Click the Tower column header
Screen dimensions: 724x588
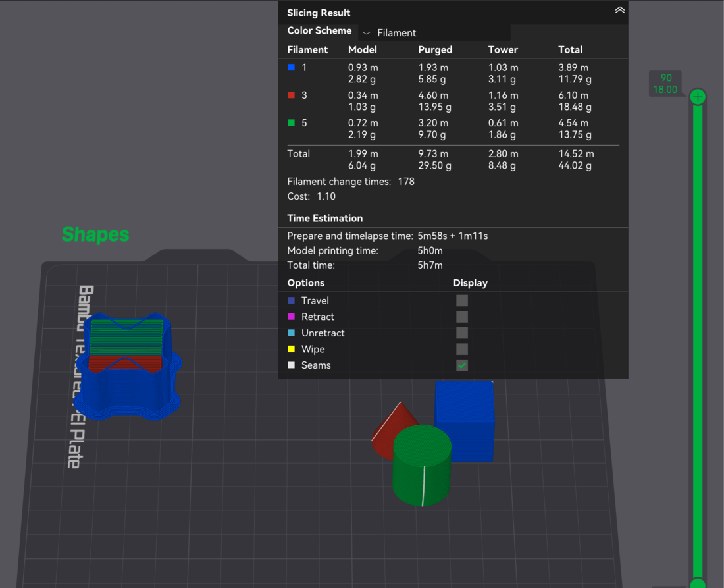pos(503,50)
